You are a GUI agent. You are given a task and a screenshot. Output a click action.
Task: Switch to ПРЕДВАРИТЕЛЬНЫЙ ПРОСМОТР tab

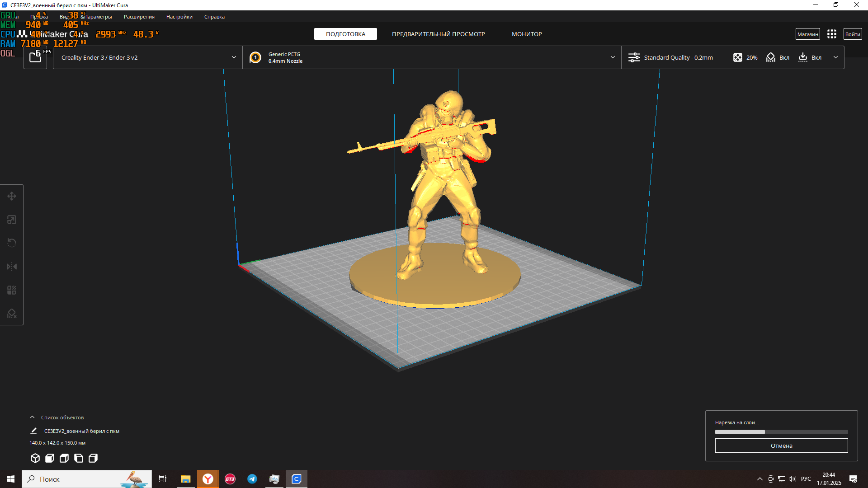coord(438,34)
